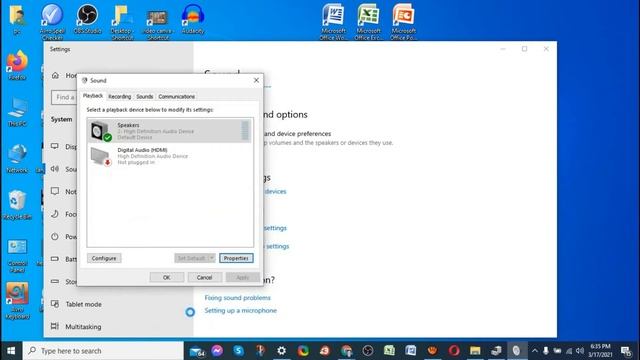Image resolution: width=640 pixels, height=360 pixels.
Task: Click Cancel in the Sound dialog
Action: [204, 277]
